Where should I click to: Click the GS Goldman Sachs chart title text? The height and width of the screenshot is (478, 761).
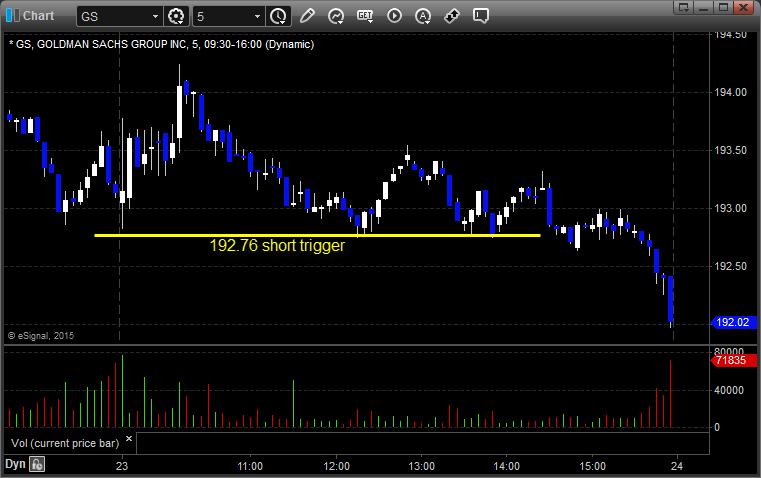click(162, 45)
